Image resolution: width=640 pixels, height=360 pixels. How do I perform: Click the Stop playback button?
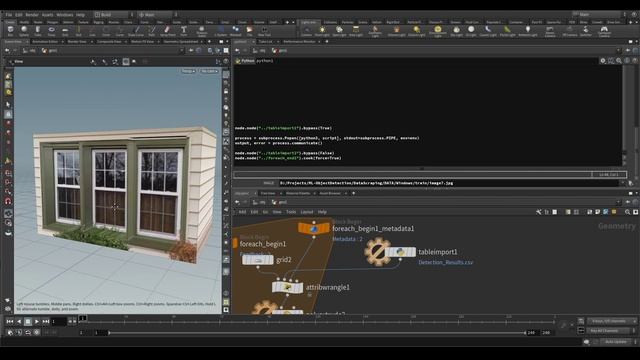pos(28,322)
